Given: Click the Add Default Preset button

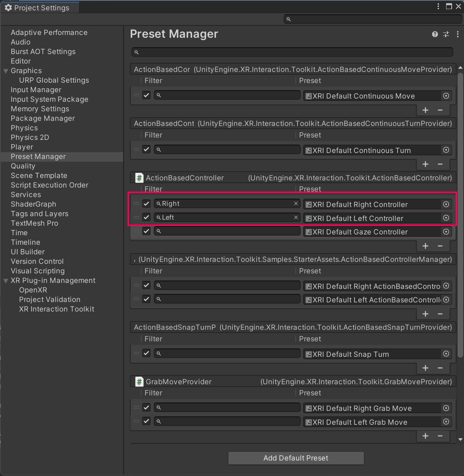Looking at the screenshot, I should point(296,458).
